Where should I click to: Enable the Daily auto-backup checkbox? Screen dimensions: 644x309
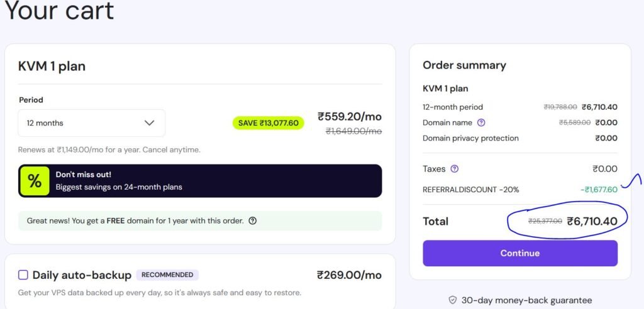coord(23,274)
